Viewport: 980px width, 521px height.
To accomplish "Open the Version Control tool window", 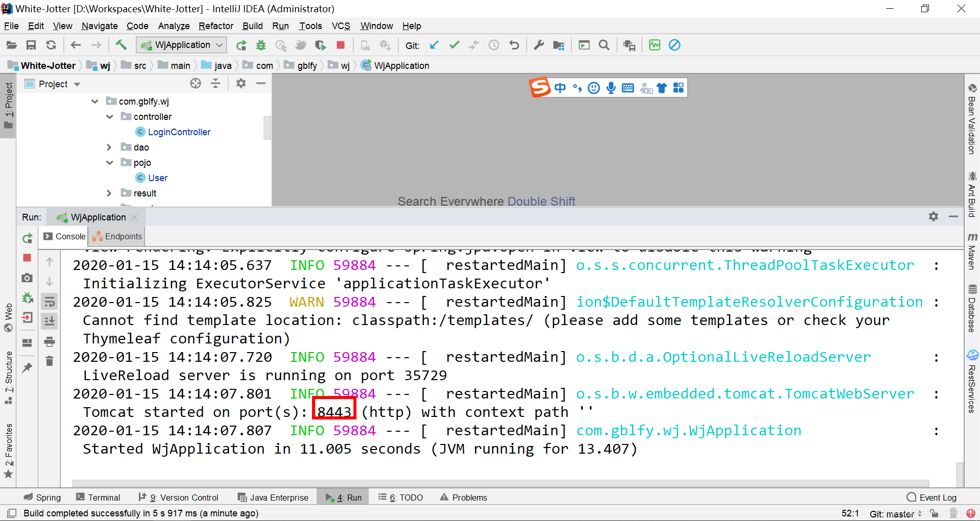I will click(x=179, y=498).
